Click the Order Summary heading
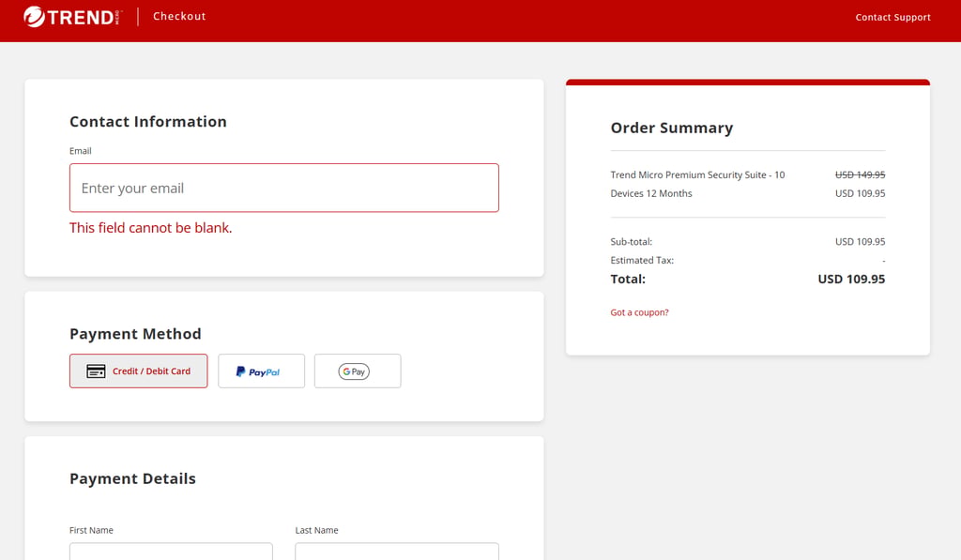Screen dimensions: 961x560 [672, 129]
